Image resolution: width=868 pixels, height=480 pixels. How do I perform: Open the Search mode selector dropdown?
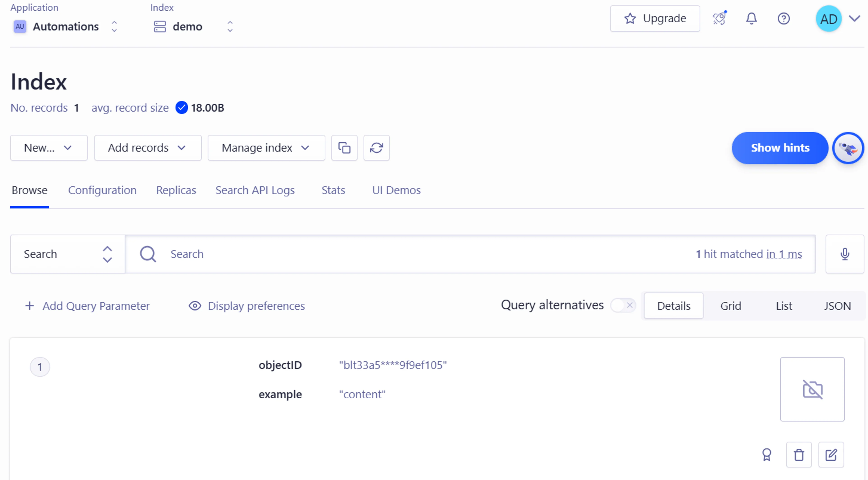[68, 254]
